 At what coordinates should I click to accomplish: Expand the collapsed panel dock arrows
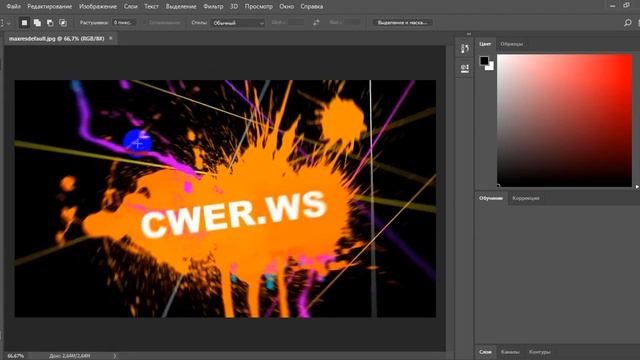coord(469,34)
